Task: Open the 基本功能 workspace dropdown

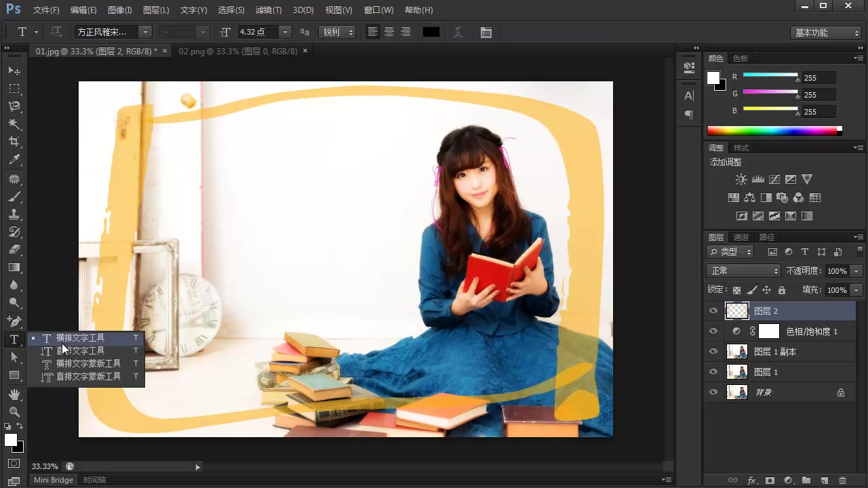Action: pos(825,33)
